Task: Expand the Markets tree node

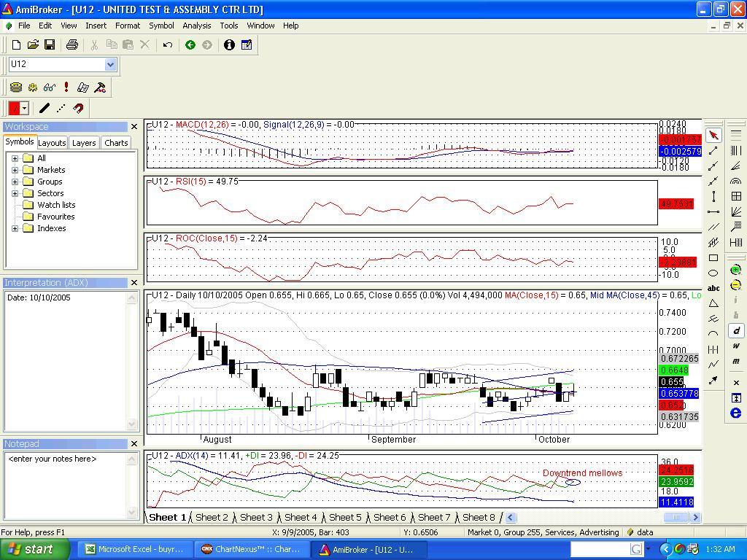Action: coord(15,170)
